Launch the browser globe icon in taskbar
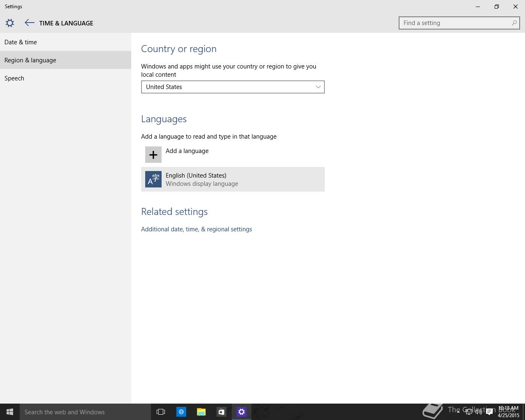Viewport: 525px width, 420px height. point(181,412)
